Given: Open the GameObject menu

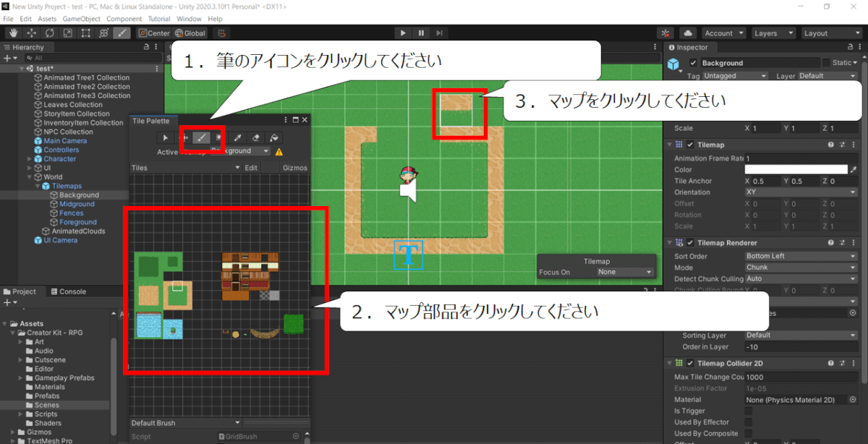Looking at the screenshot, I should pyautogui.click(x=82, y=18).
